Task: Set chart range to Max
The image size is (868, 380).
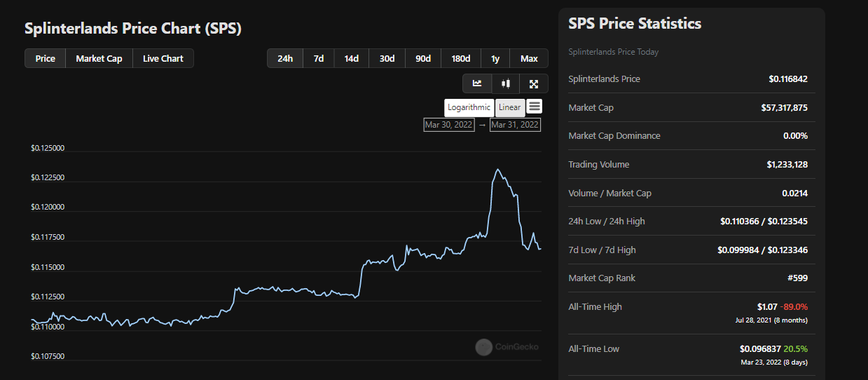Action: [x=529, y=58]
